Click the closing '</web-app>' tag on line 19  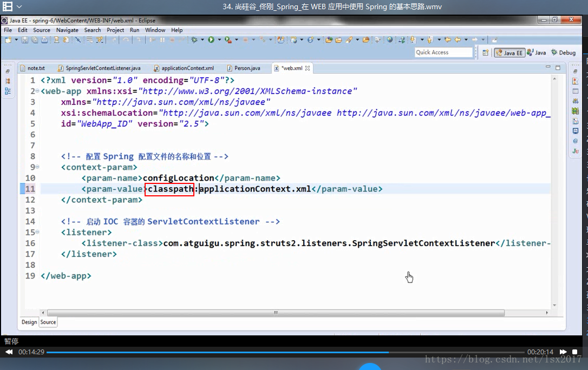coord(66,276)
